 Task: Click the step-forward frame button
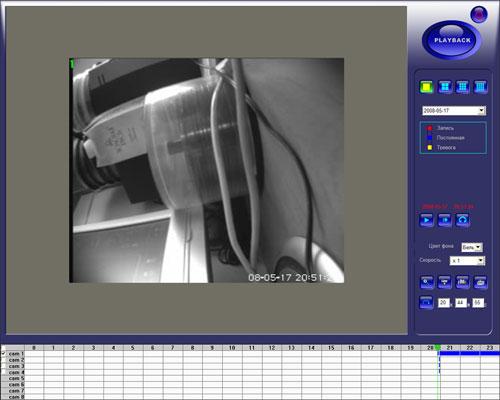coord(444,220)
